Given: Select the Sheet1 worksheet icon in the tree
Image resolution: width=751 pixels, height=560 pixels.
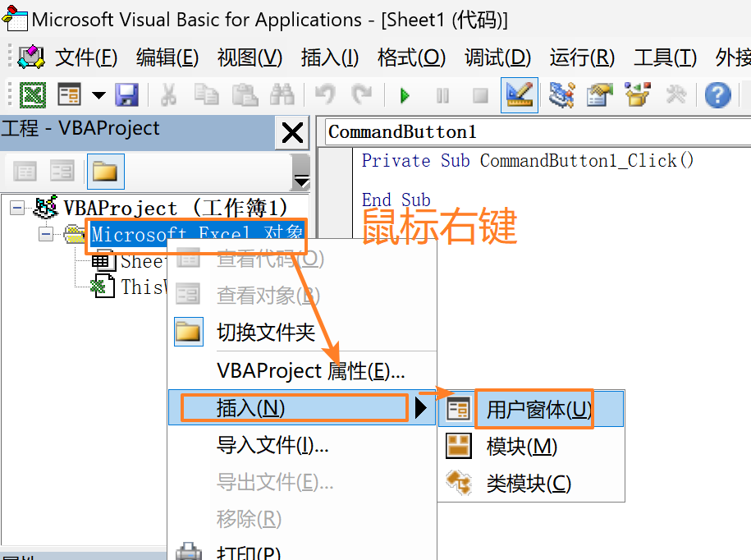Looking at the screenshot, I should point(103,261).
